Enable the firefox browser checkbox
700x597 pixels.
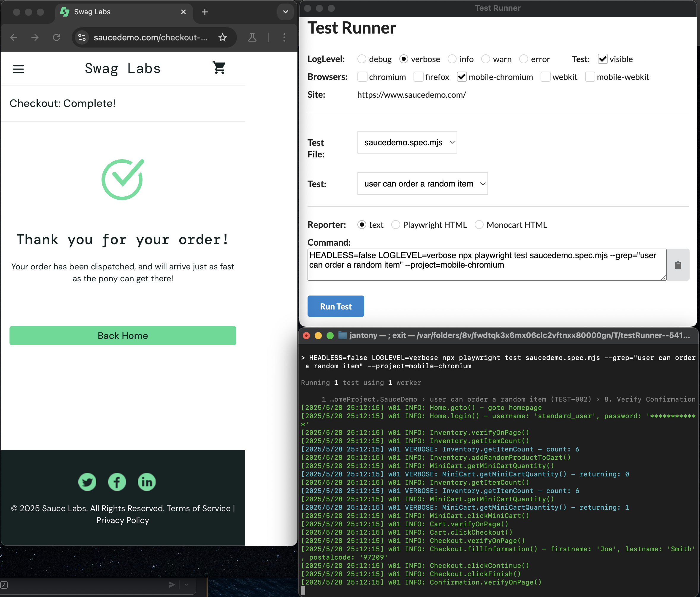pos(419,77)
